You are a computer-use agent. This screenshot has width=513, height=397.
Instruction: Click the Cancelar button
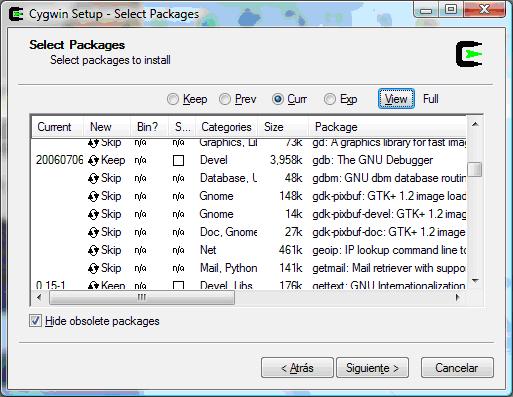457,368
